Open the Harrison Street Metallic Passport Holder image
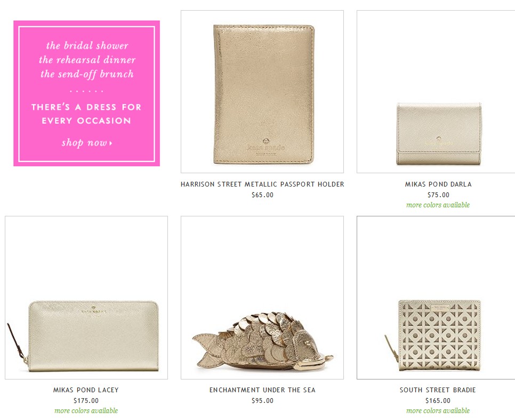 click(262, 92)
